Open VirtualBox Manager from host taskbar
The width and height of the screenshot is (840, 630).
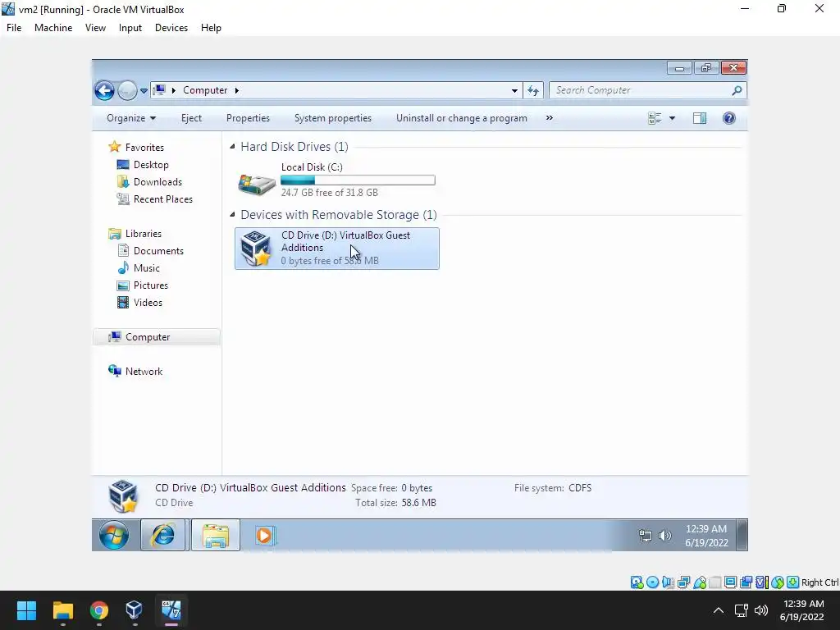(x=134, y=610)
